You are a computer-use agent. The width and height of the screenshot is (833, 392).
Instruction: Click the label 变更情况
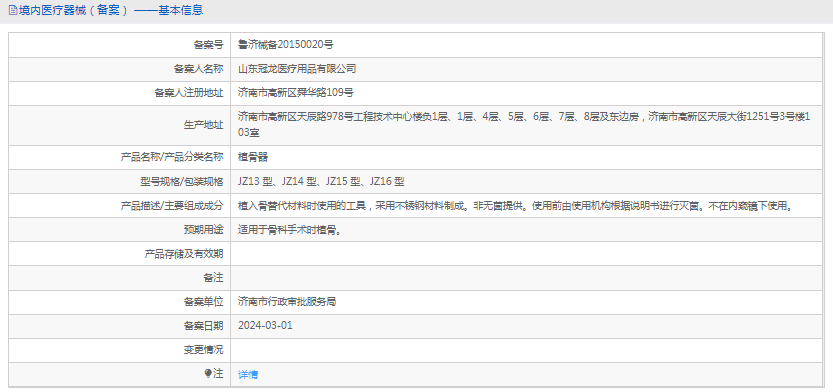[x=203, y=350]
